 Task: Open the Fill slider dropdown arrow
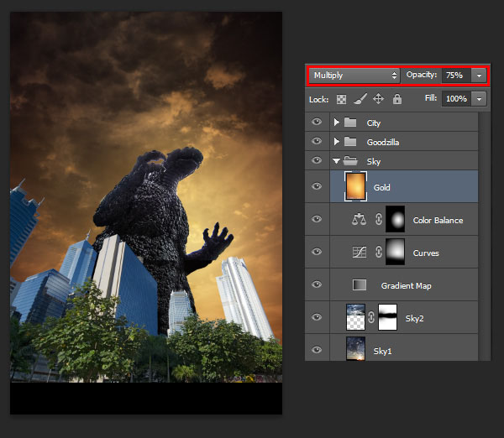[479, 99]
